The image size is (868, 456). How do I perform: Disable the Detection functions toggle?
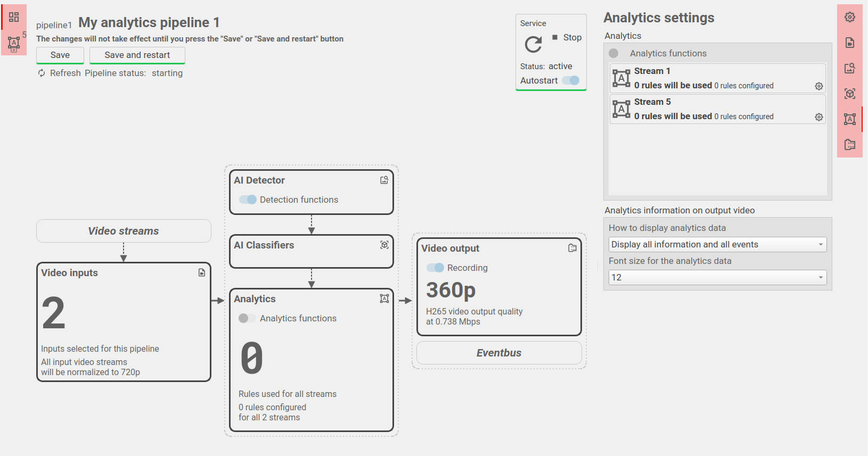(x=248, y=200)
